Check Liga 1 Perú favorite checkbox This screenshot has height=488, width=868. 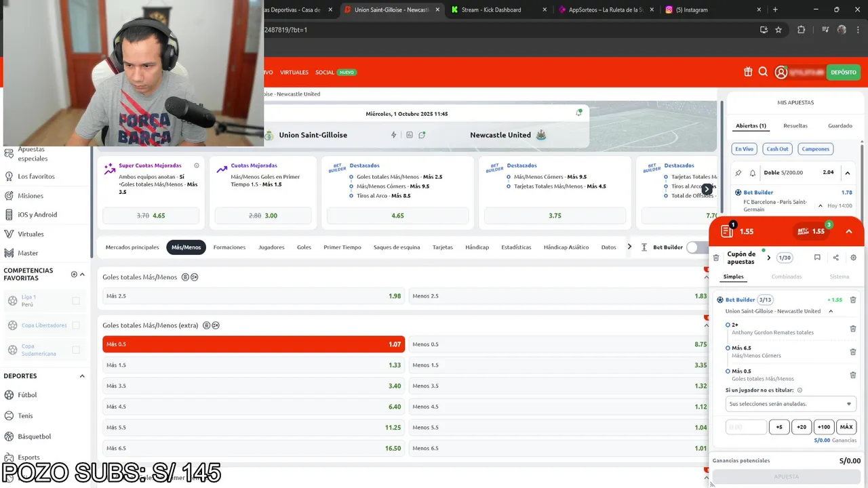(x=76, y=301)
